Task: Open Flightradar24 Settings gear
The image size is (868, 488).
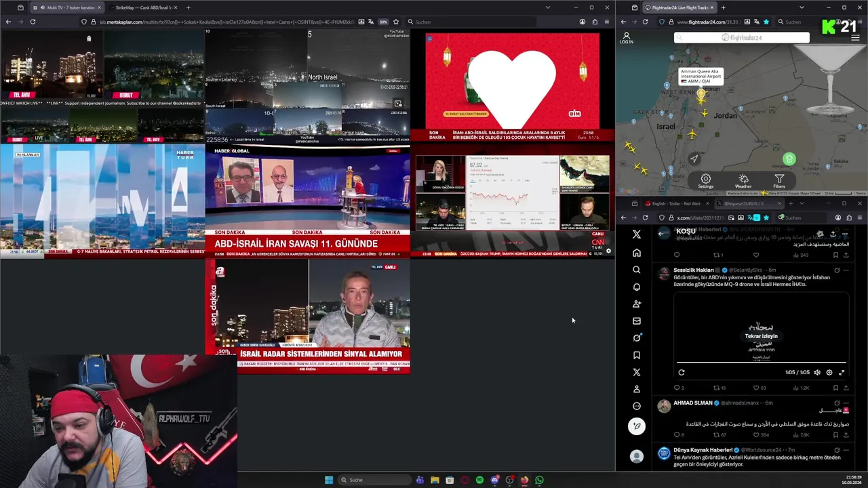Action: [705, 182]
